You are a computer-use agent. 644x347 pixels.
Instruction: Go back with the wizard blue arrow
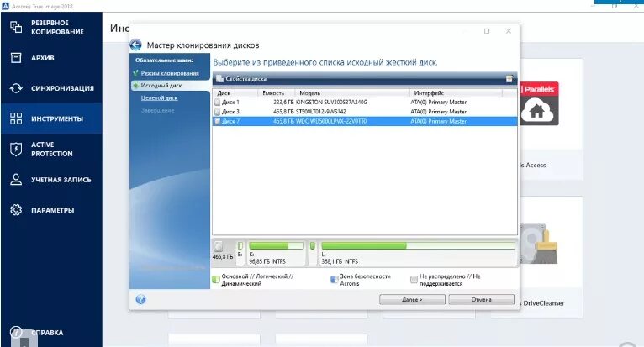click(x=136, y=45)
